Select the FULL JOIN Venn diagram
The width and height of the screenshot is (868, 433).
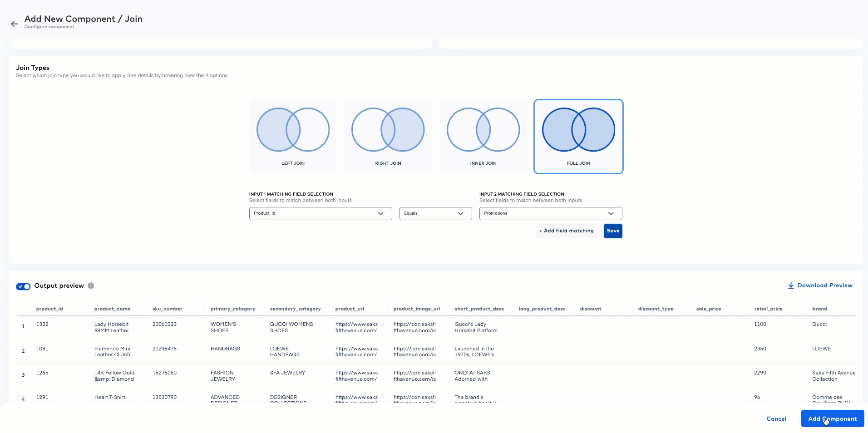[578, 136]
